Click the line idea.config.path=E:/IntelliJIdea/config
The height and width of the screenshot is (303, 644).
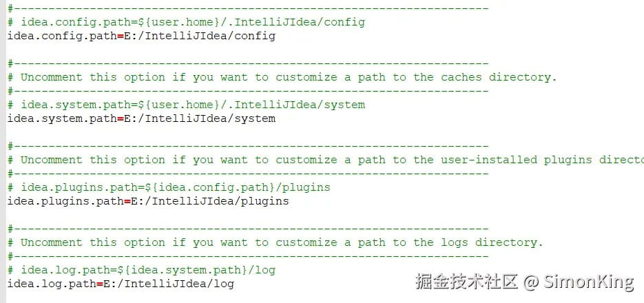point(141,36)
